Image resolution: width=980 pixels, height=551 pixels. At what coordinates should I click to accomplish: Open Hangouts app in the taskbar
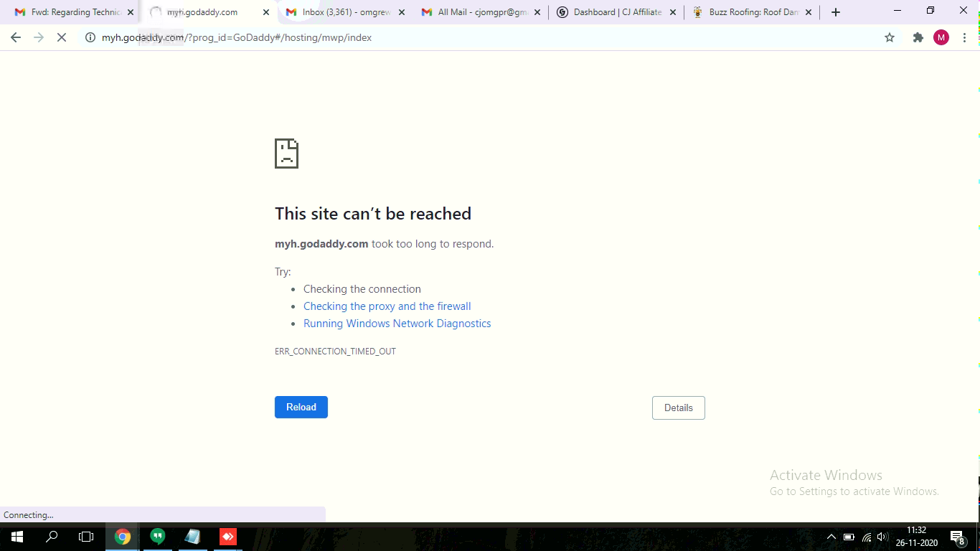(157, 537)
